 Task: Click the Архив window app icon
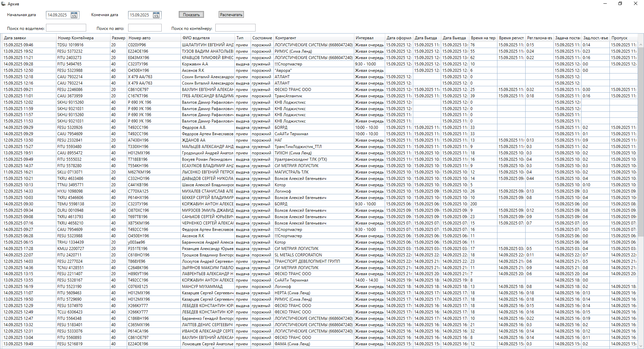pos(3,4)
